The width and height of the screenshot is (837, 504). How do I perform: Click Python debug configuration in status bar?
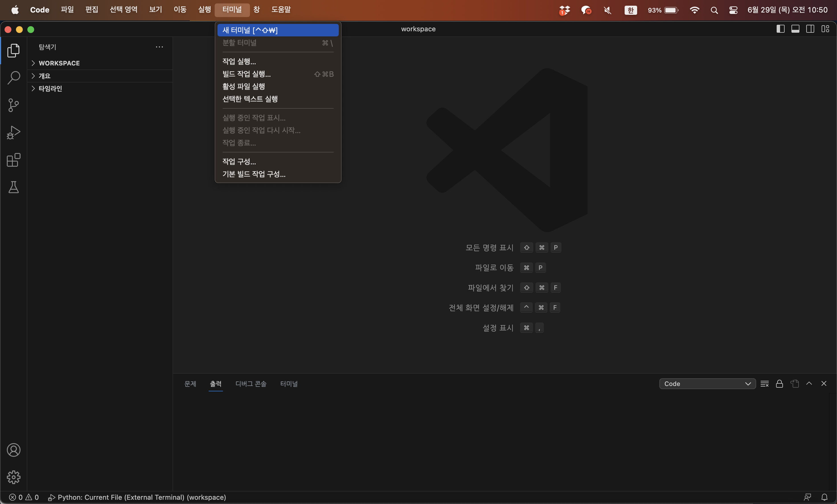(137, 497)
